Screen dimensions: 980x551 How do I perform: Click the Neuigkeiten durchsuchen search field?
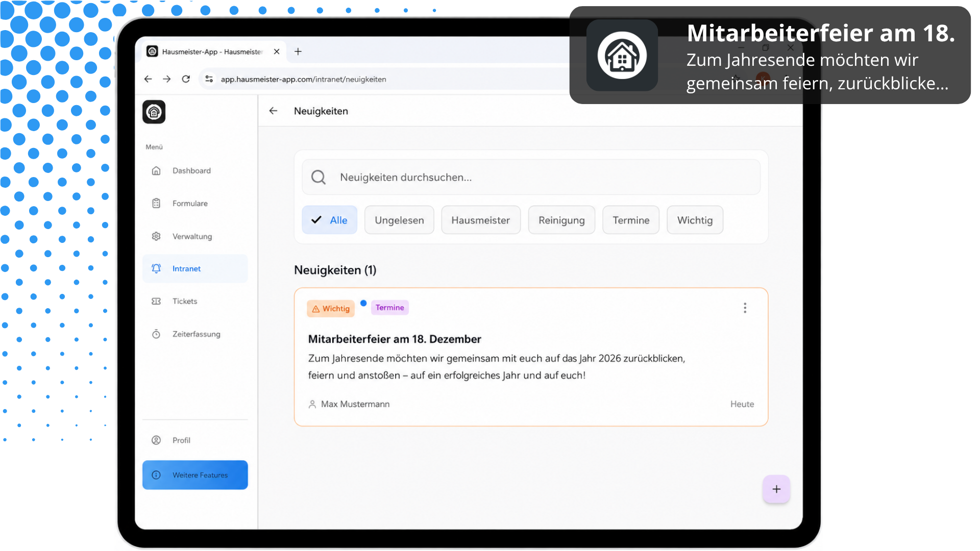tap(531, 177)
